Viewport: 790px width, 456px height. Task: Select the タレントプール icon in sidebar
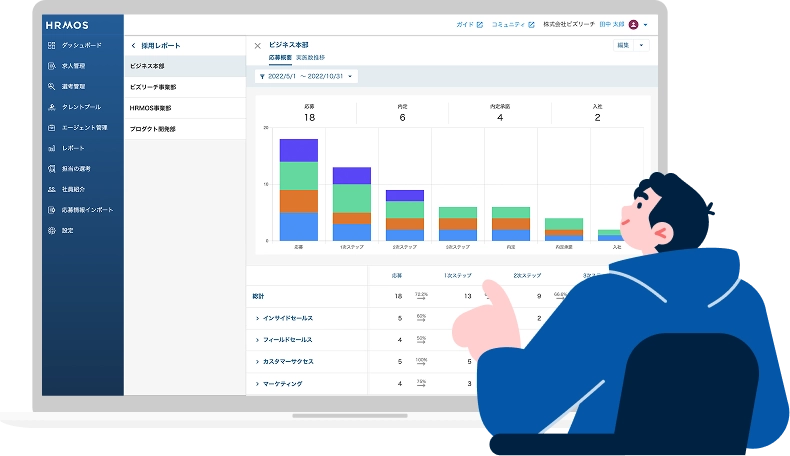(x=51, y=106)
